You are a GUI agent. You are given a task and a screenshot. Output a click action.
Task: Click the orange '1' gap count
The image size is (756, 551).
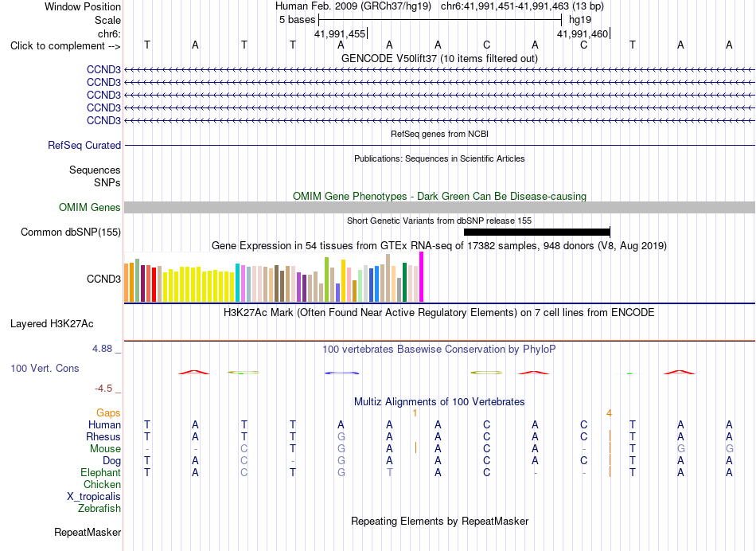[415, 413]
